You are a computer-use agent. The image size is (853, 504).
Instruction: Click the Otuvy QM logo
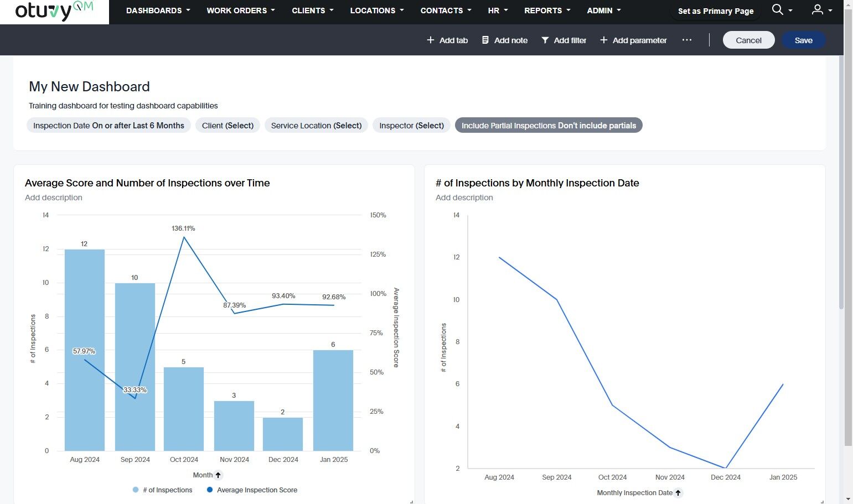(54, 11)
